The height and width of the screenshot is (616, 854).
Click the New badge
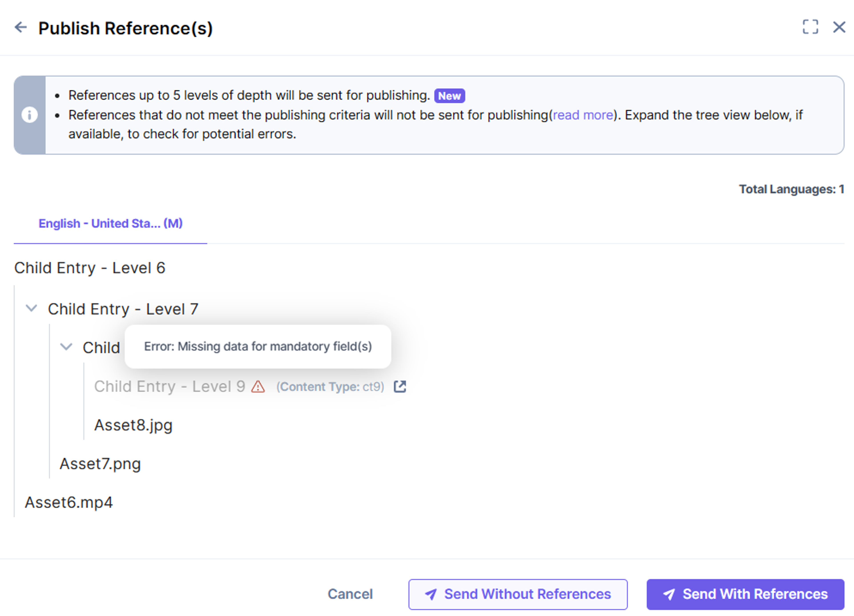coord(450,96)
